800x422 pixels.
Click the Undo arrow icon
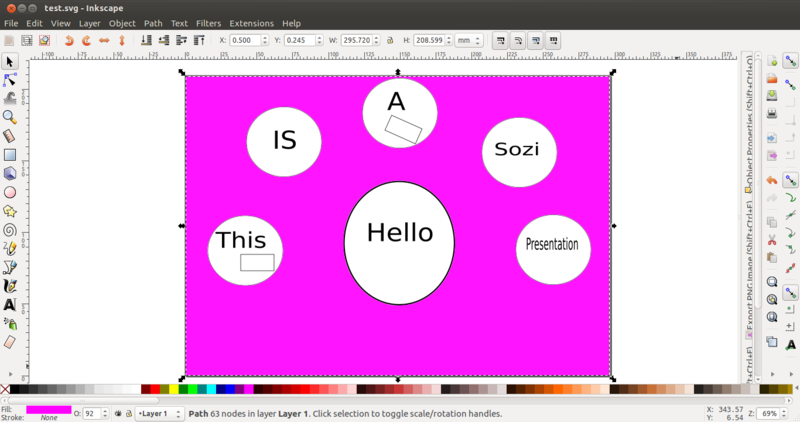coord(772,180)
